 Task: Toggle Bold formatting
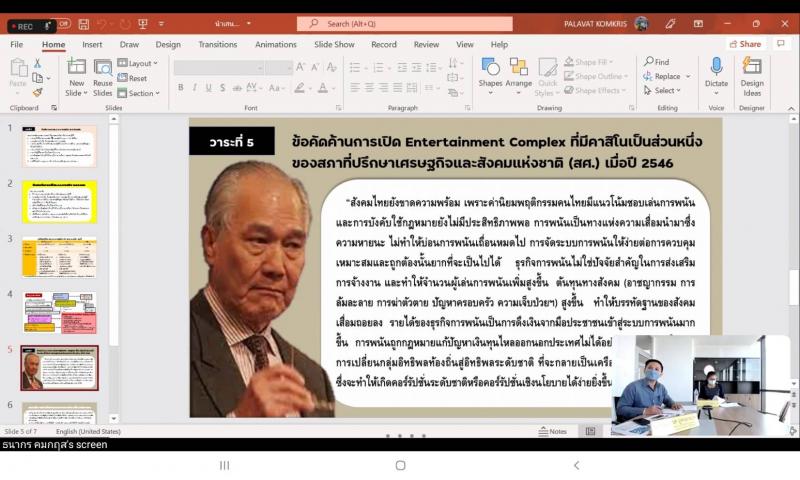tap(181, 88)
